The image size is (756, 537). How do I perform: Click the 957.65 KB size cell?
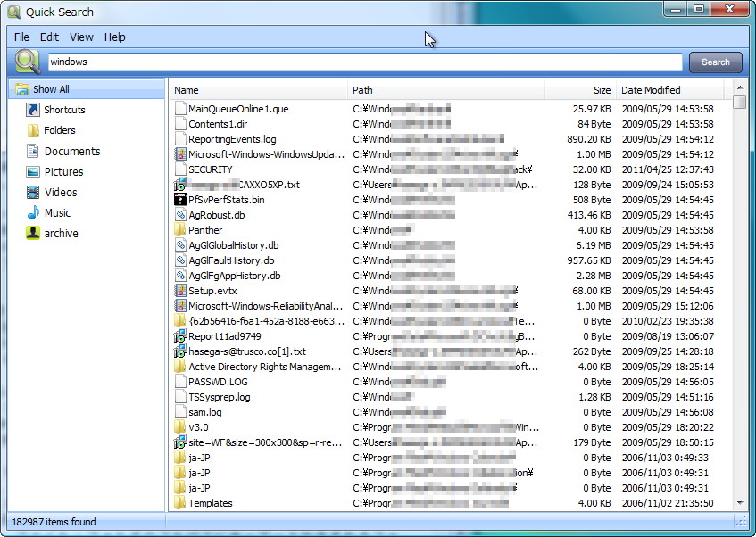[x=589, y=260]
